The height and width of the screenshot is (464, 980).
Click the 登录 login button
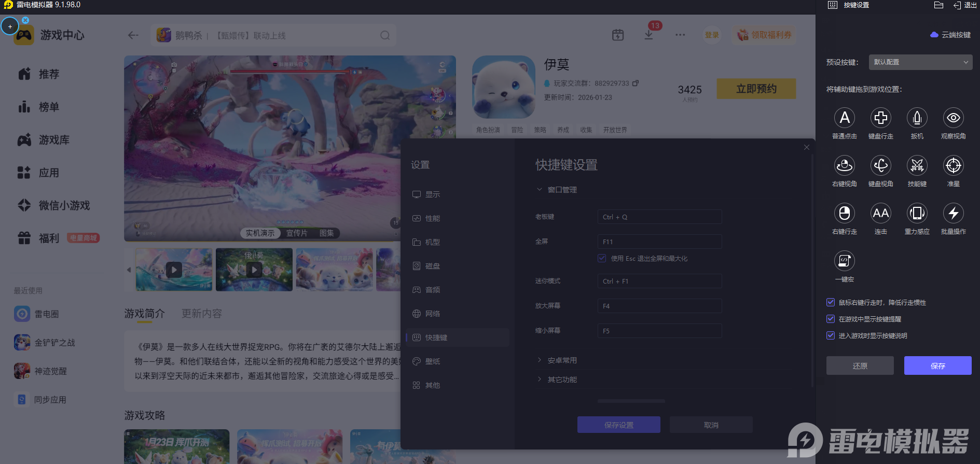pos(712,35)
